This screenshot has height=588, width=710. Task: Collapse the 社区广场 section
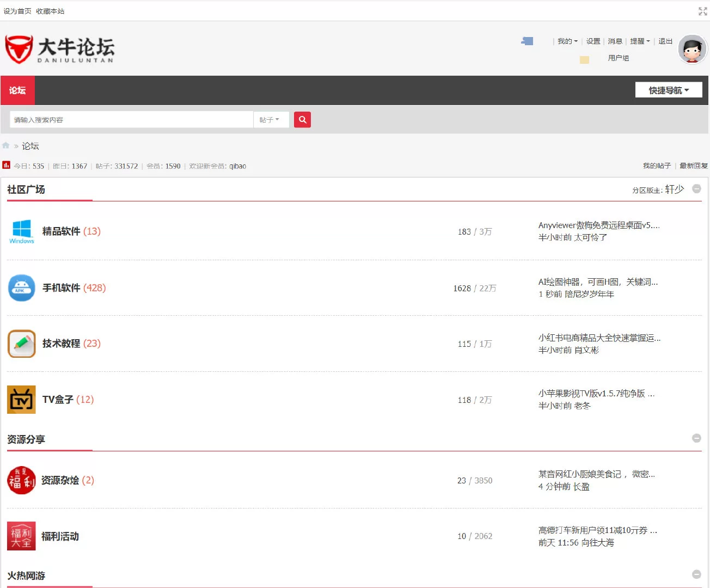(696, 189)
